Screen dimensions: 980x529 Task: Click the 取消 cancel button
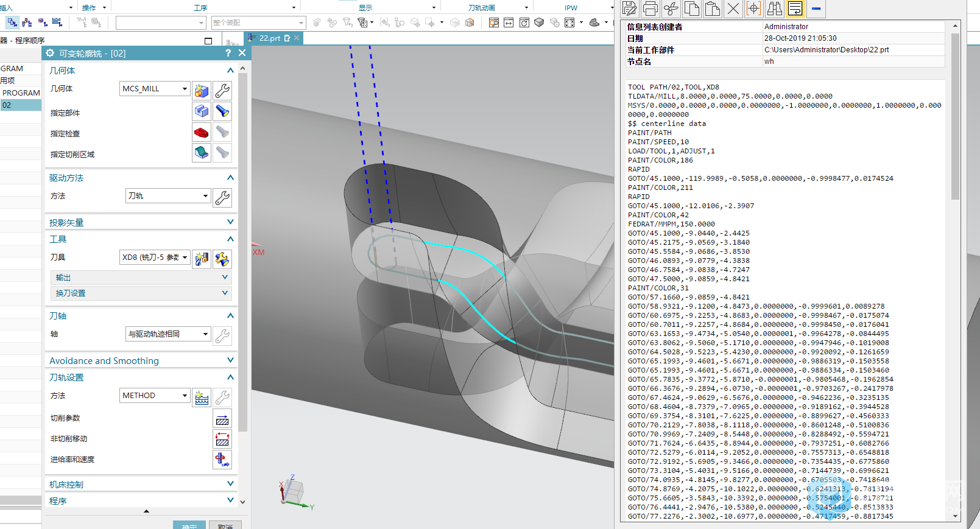click(x=225, y=525)
